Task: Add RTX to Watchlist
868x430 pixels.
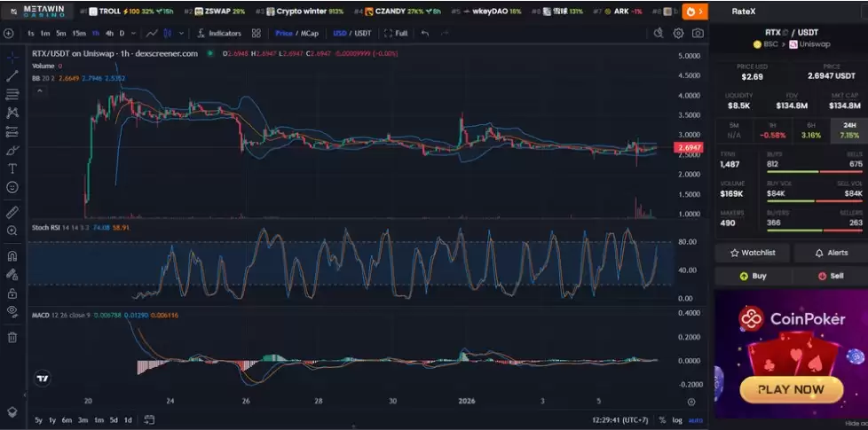Action: 753,253
